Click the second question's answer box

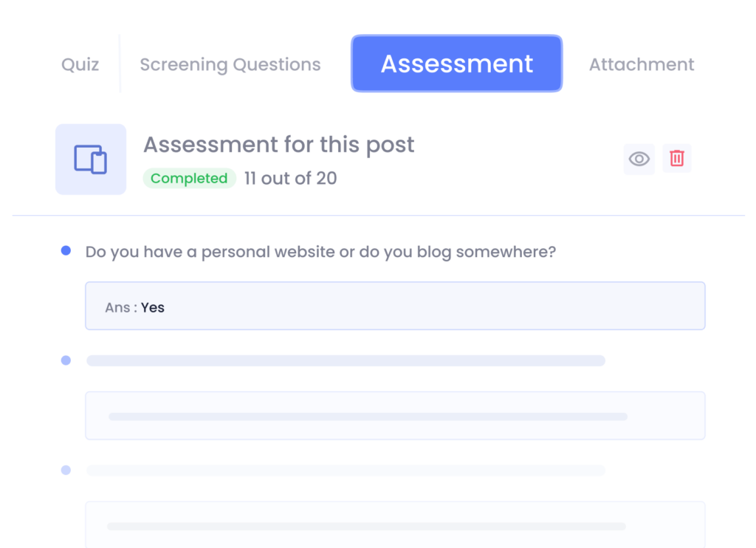pos(395,416)
